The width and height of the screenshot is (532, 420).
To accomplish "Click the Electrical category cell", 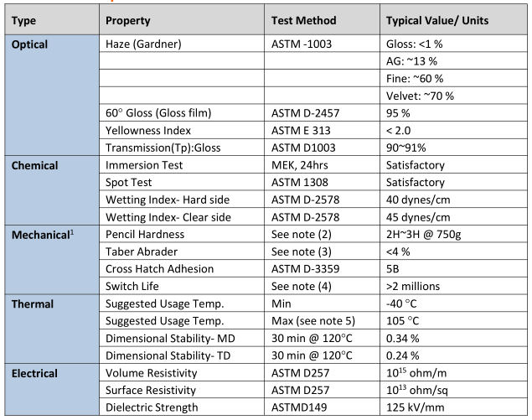I will pos(52,390).
